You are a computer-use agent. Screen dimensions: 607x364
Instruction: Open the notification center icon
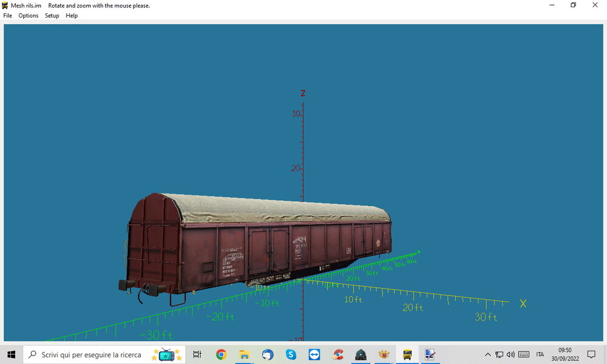591,354
